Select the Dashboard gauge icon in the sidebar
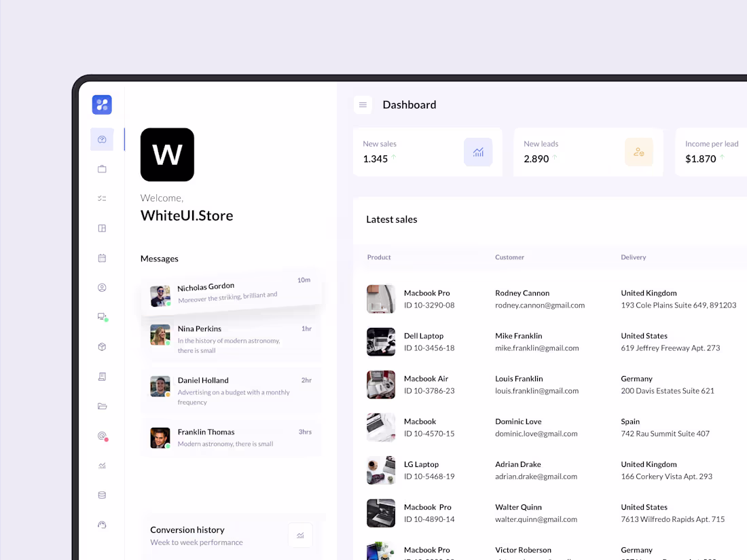This screenshot has width=747, height=560. pyautogui.click(x=102, y=139)
